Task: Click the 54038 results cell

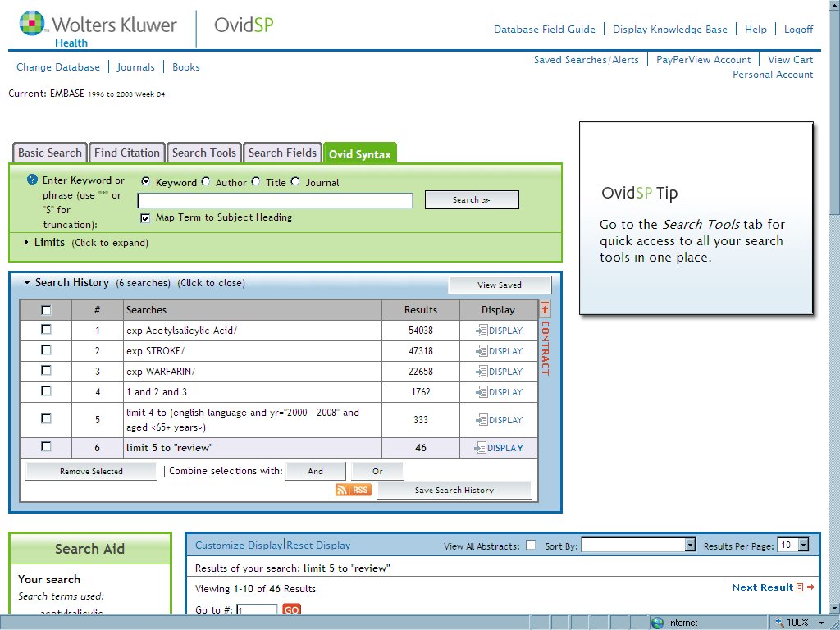Action: tap(421, 331)
